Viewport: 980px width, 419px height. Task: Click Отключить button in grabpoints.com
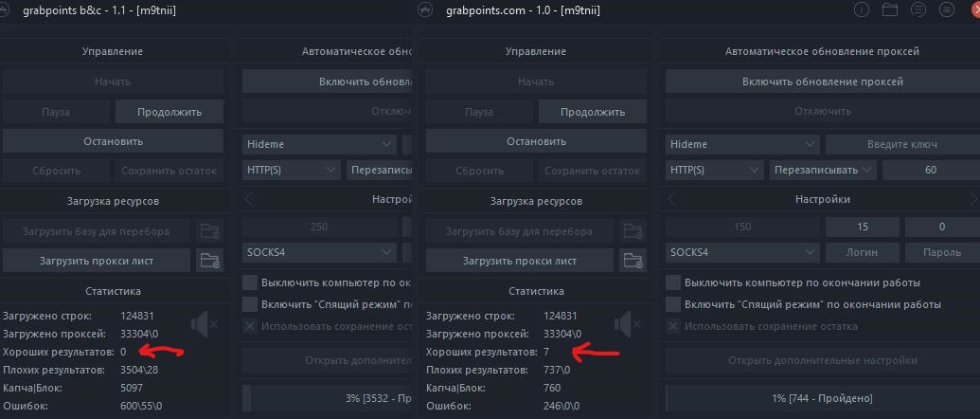(x=823, y=111)
